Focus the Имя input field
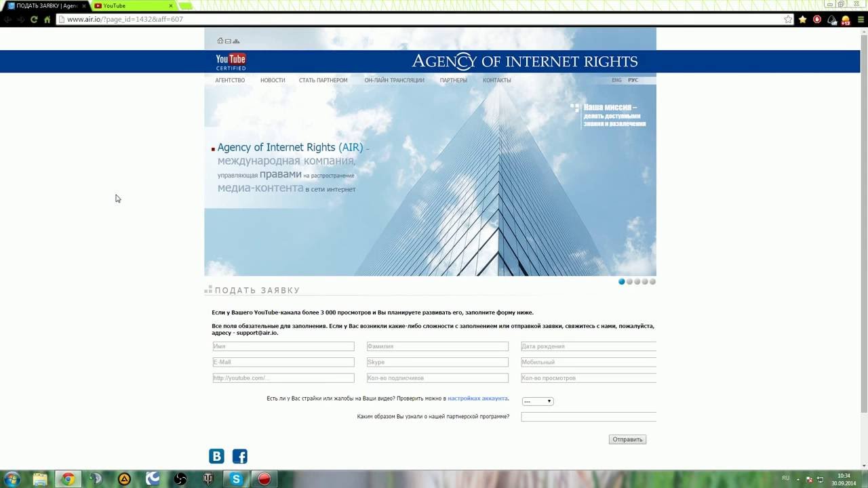The height and width of the screenshot is (488, 868). tap(283, 346)
